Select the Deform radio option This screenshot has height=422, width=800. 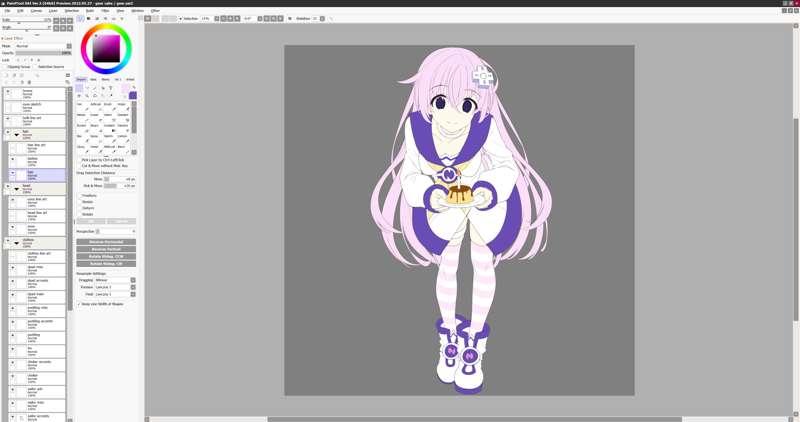(80, 208)
